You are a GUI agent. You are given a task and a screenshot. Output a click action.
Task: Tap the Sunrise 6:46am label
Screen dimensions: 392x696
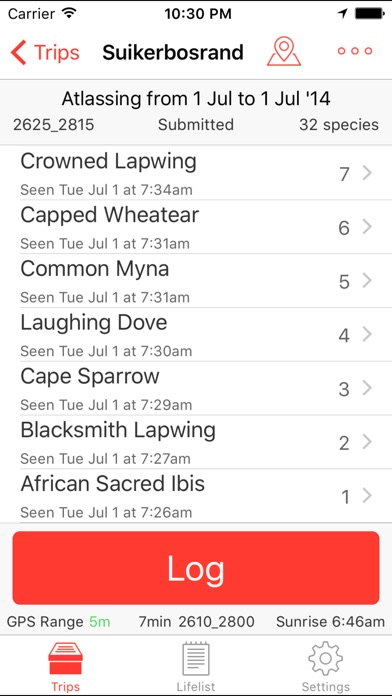click(x=330, y=621)
